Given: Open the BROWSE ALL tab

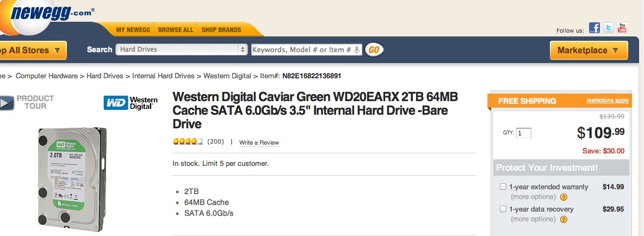Looking at the screenshot, I should tap(175, 30).
